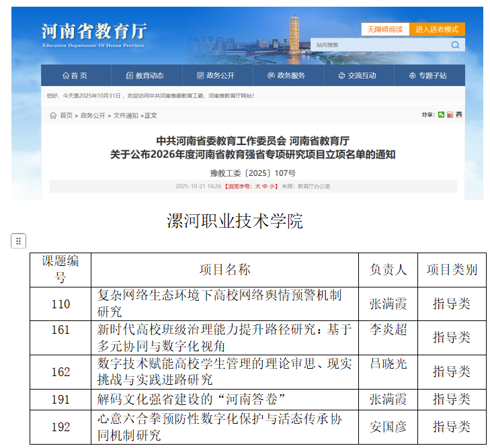Click the search magnifier icon
This screenshot has height=448, width=490.
[455, 45]
